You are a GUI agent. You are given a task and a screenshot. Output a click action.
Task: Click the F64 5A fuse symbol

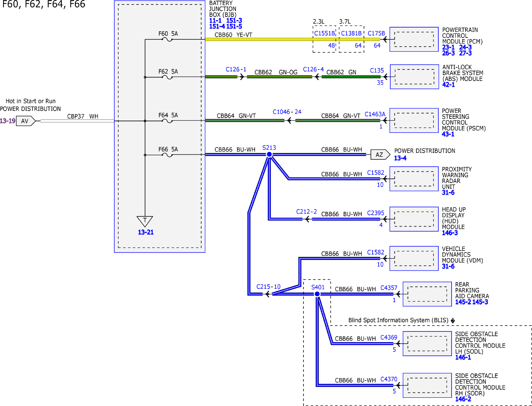click(x=167, y=121)
